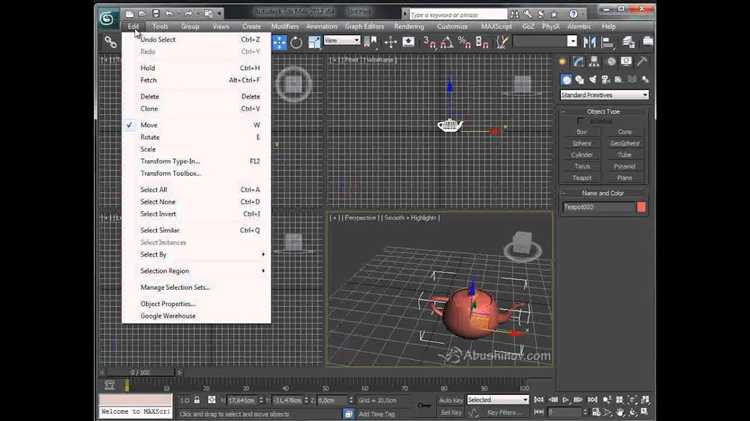This screenshot has width=750, height=421.
Task: Click the Teapot primitive button
Action: click(582, 178)
